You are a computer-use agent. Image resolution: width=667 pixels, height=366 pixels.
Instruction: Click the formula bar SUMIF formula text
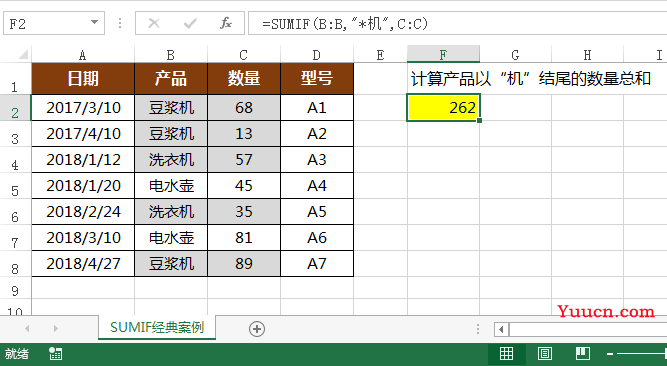point(345,23)
